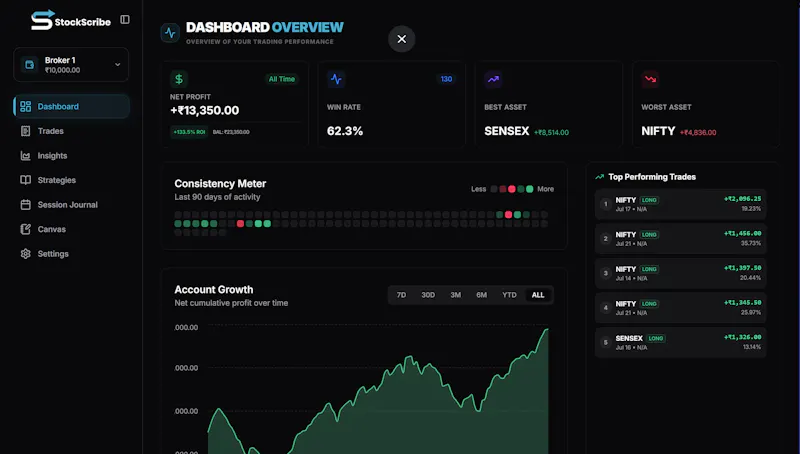The height and width of the screenshot is (454, 800).
Task: Click the StockScribe logo icon
Action: (42, 20)
